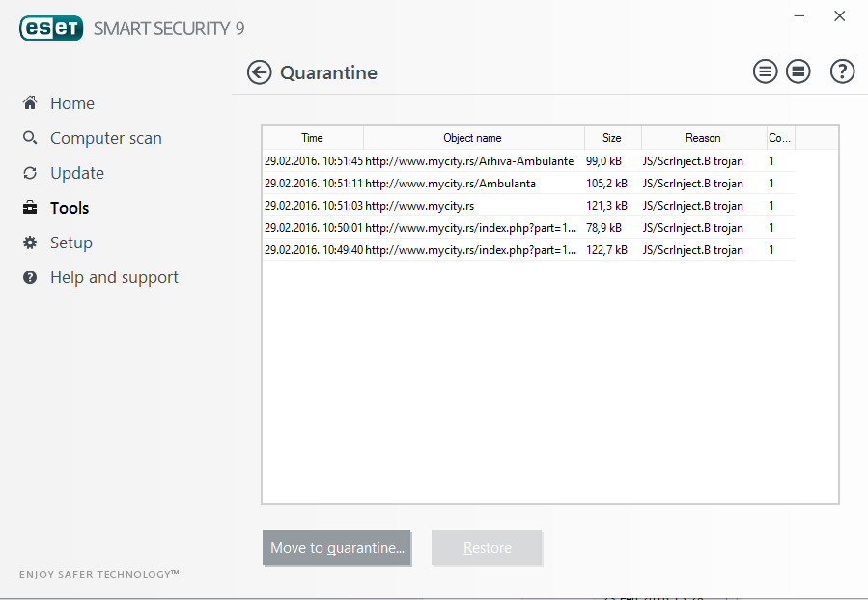Click the Computer scan magnifier icon
The image size is (868, 600).
tap(30, 137)
